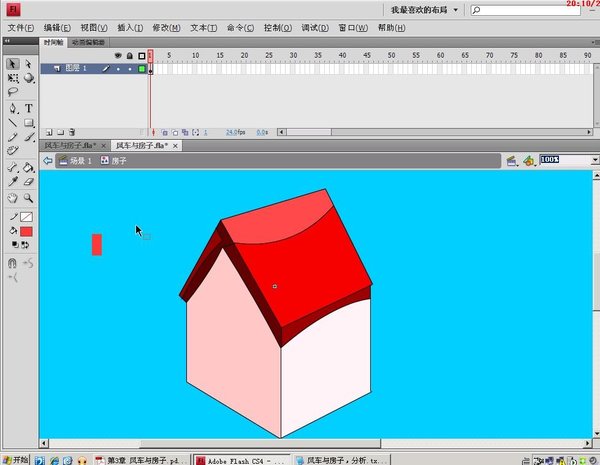Open the stage zoom percentage dropdown arrow
The height and width of the screenshot is (465, 600).
[595, 160]
